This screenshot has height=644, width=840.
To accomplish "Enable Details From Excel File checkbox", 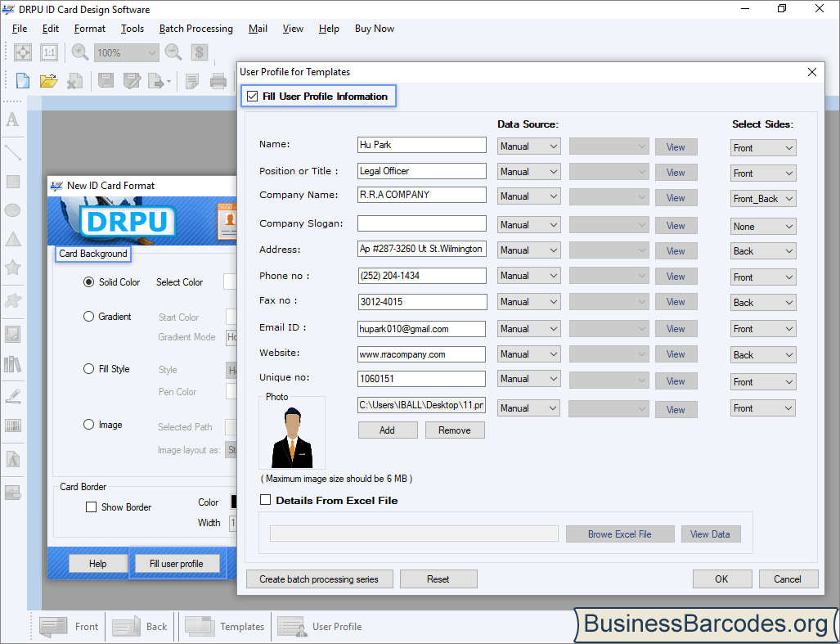I will pos(265,500).
